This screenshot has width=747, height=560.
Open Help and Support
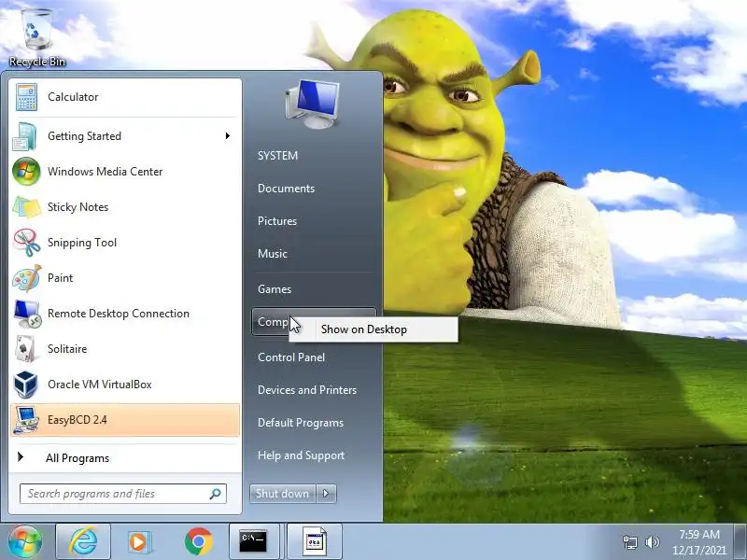pyautogui.click(x=301, y=455)
